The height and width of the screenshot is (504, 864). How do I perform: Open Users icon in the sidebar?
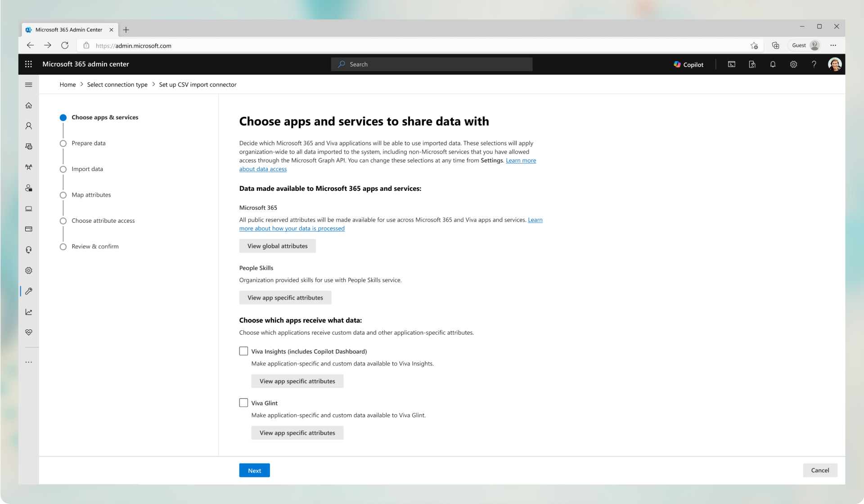point(28,126)
